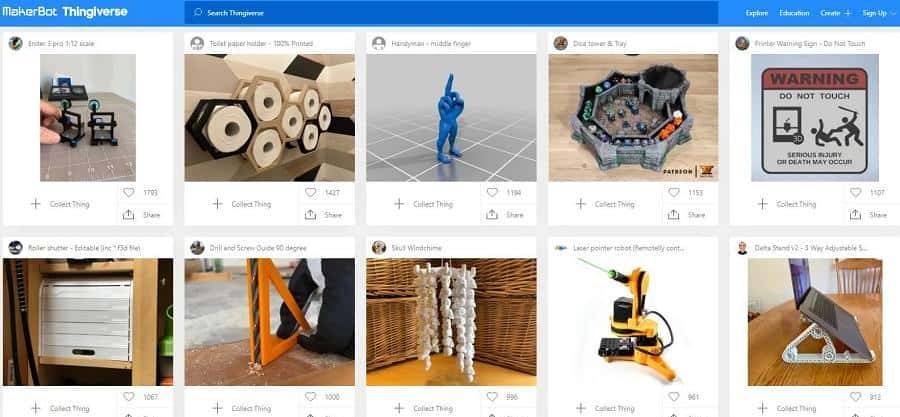The image size is (900, 417).
Task: Expand the Sign Up dropdown chevron
Action: point(891,13)
